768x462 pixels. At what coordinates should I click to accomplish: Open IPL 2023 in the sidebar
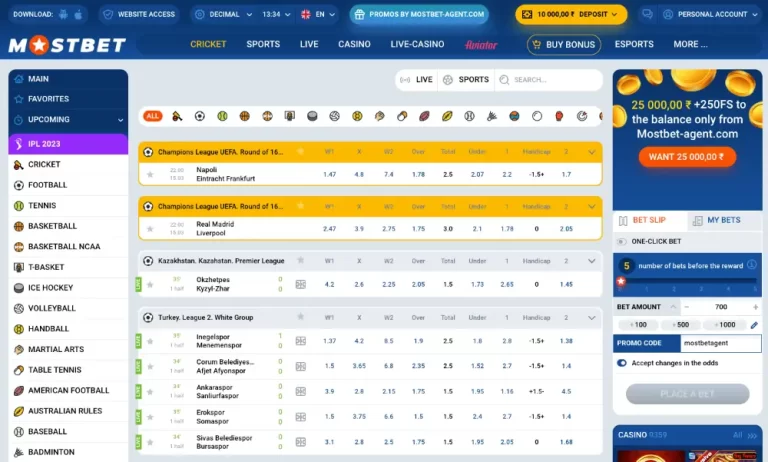[x=68, y=144]
